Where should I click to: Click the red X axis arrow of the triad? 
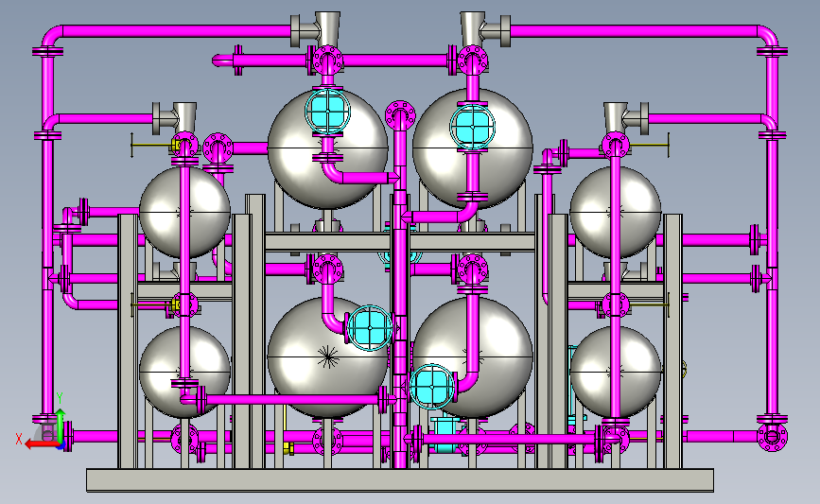click(42, 444)
